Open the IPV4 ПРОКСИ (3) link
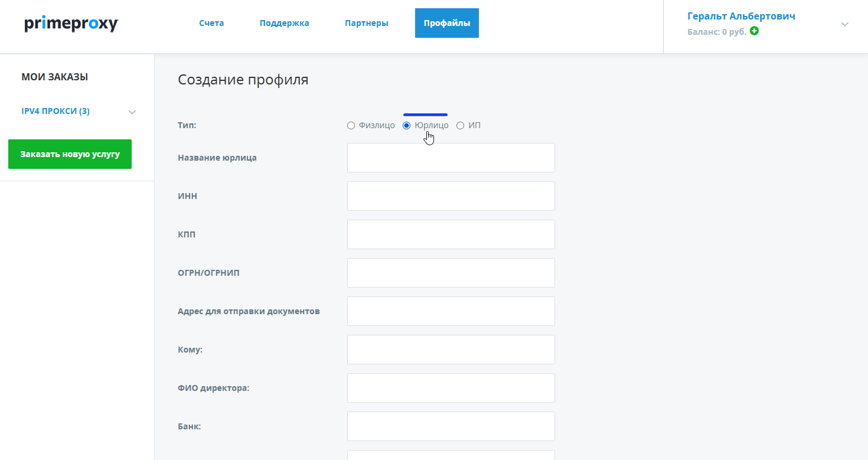Viewport: 868px width, 460px height. click(x=56, y=111)
